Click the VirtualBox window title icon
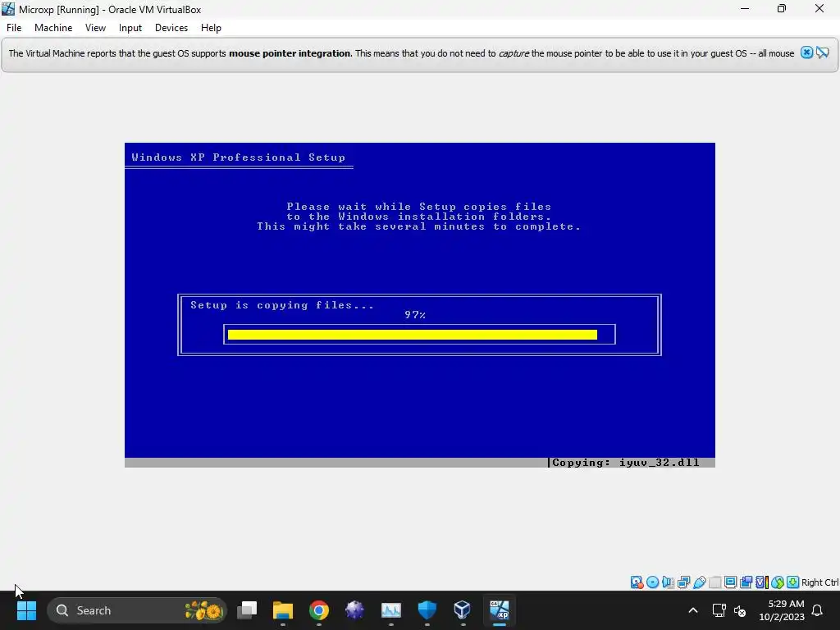The image size is (840, 630). pos(8,9)
